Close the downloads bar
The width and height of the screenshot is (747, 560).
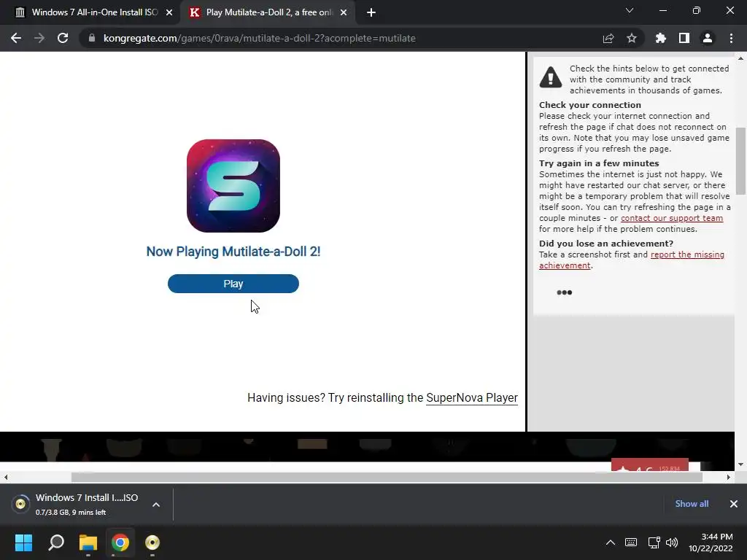tap(734, 504)
